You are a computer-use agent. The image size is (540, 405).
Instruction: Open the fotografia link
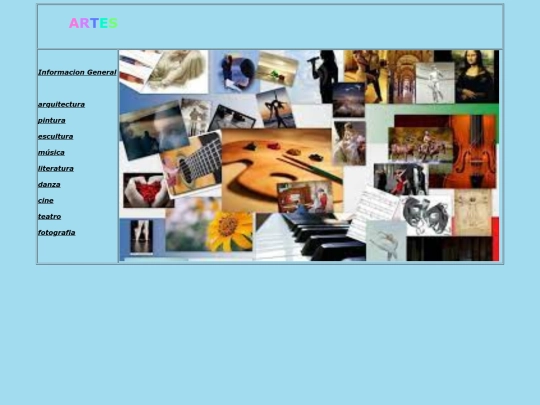coord(56,232)
